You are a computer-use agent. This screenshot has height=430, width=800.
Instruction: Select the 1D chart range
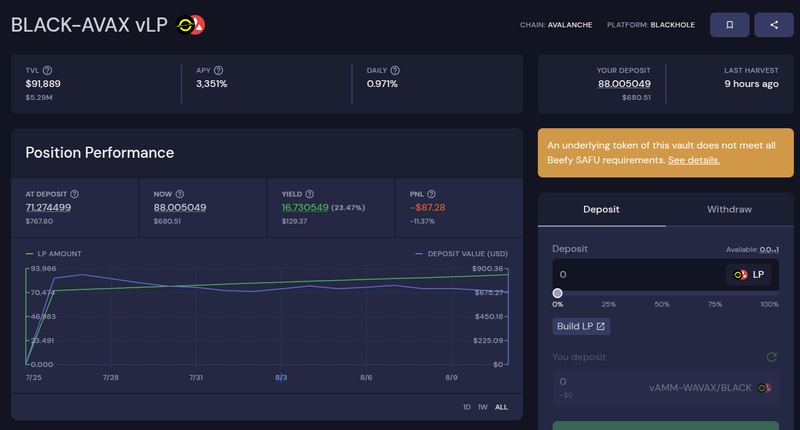(466, 407)
